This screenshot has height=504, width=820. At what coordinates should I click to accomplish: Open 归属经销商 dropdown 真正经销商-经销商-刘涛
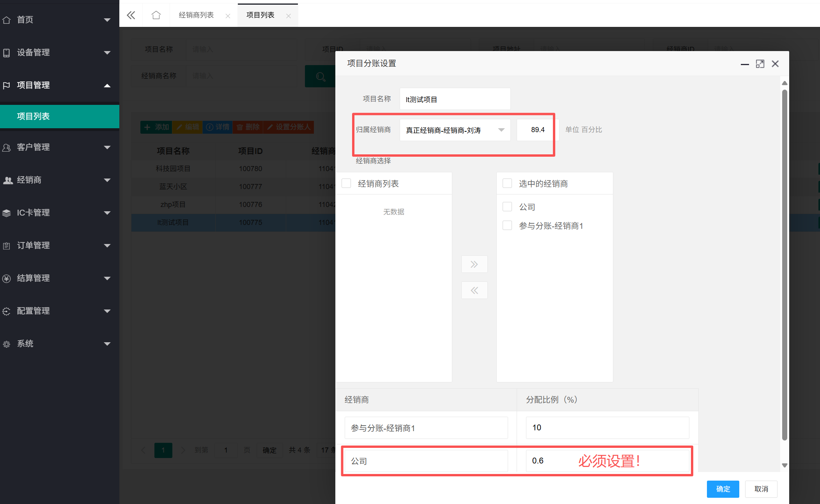pos(455,130)
